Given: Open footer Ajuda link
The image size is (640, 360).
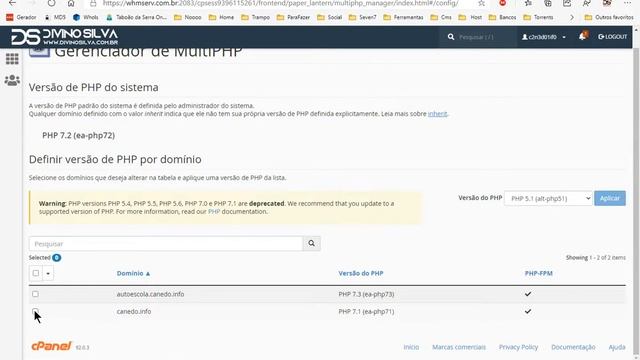Looking at the screenshot, I should 617,347.
